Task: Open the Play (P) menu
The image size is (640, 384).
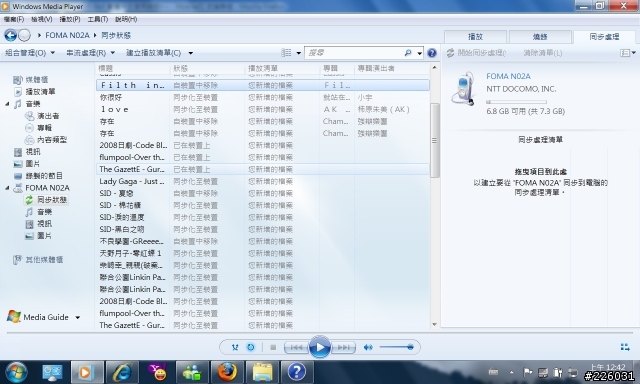Action: 70,19
